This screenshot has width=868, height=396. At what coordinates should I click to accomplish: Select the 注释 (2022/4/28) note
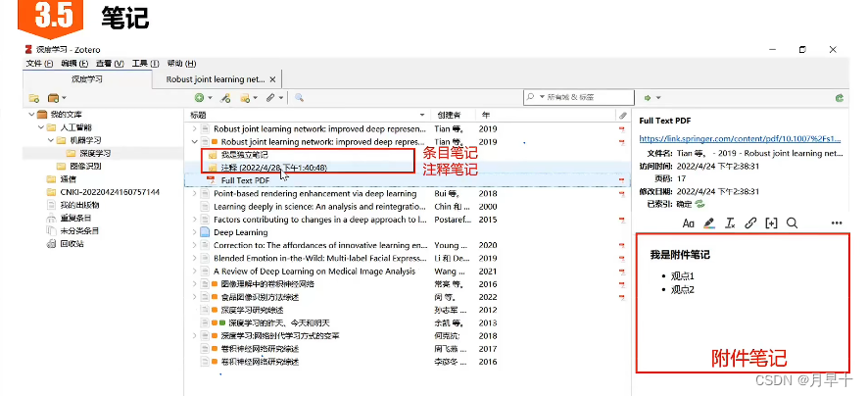(x=273, y=168)
